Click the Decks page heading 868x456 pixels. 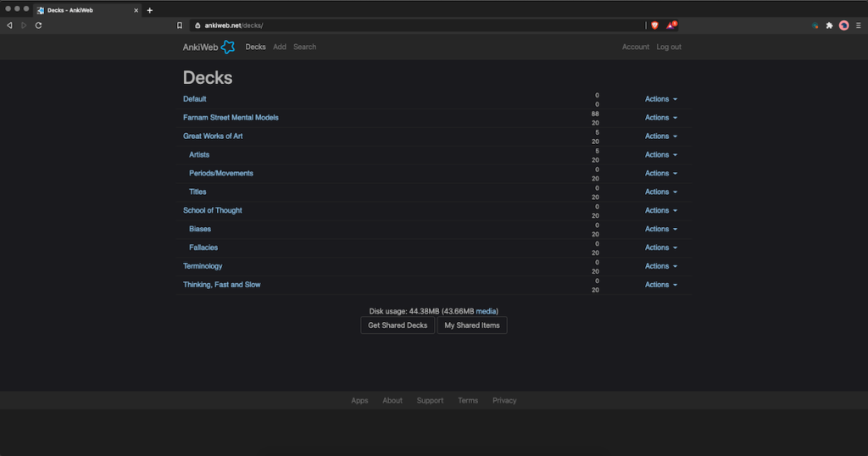click(208, 77)
